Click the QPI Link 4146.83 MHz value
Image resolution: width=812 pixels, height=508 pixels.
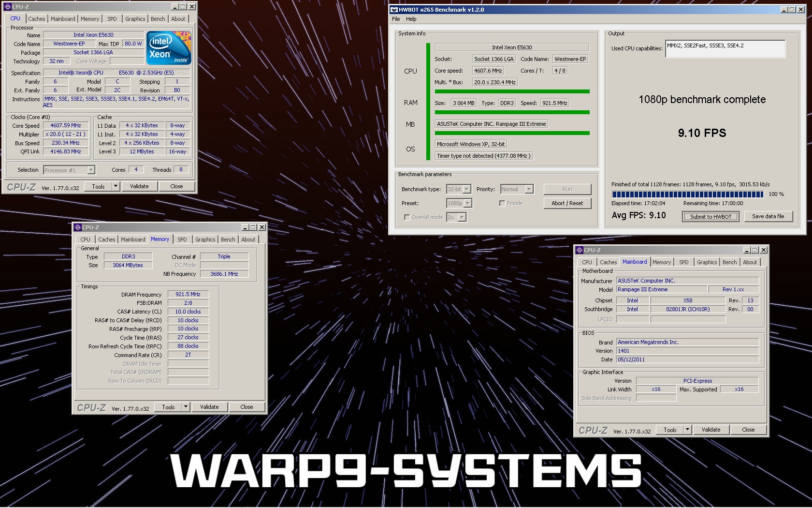point(66,151)
